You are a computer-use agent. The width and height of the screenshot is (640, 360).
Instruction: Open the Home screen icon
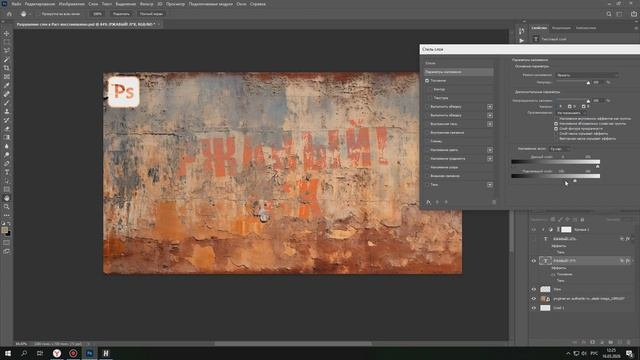click(9, 14)
